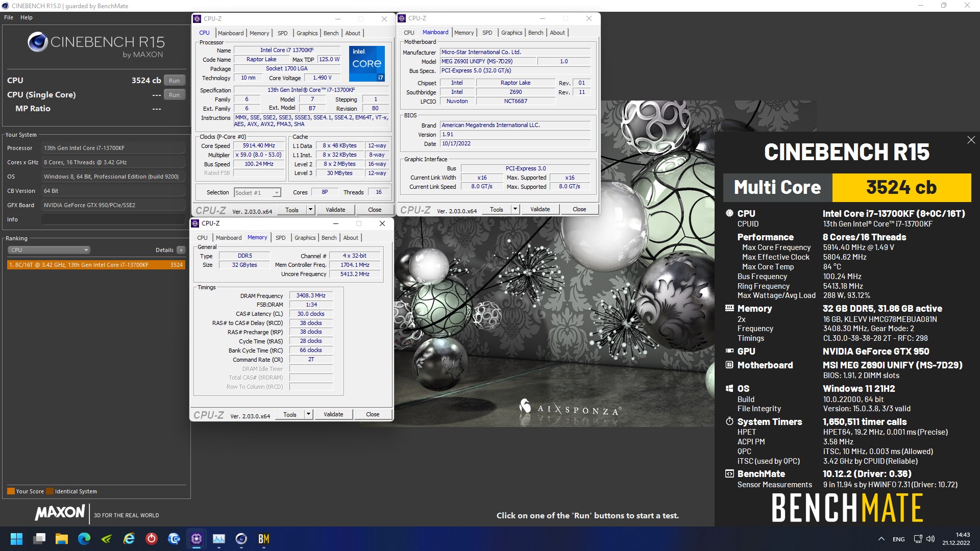The height and width of the screenshot is (551, 980).
Task: Show hidden system tray icons
Action: [x=881, y=539]
